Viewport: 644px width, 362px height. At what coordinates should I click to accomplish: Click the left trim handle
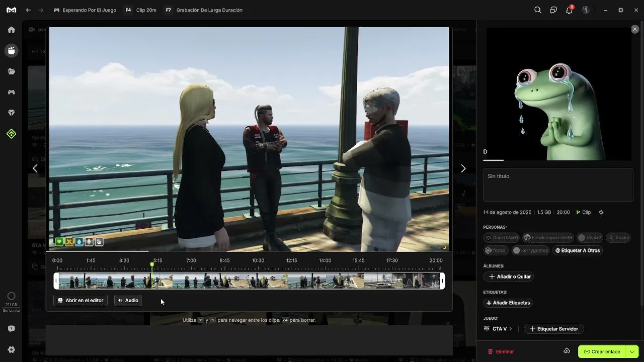(56, 281)
